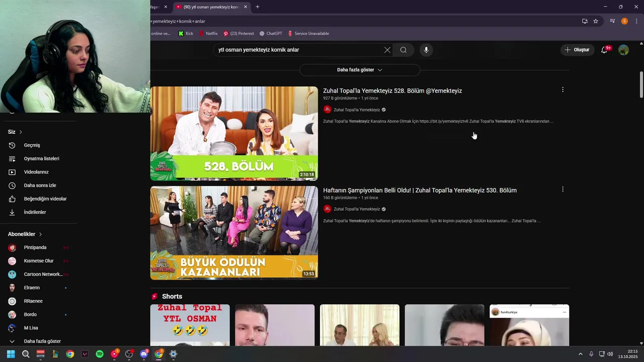Open channel name under 528. Bölüm video
644x362 pixels.
(357, 110)
